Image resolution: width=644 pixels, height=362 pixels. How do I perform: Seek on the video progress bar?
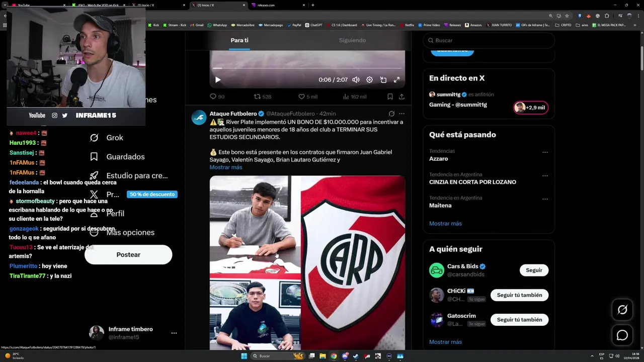coord(307,68)
